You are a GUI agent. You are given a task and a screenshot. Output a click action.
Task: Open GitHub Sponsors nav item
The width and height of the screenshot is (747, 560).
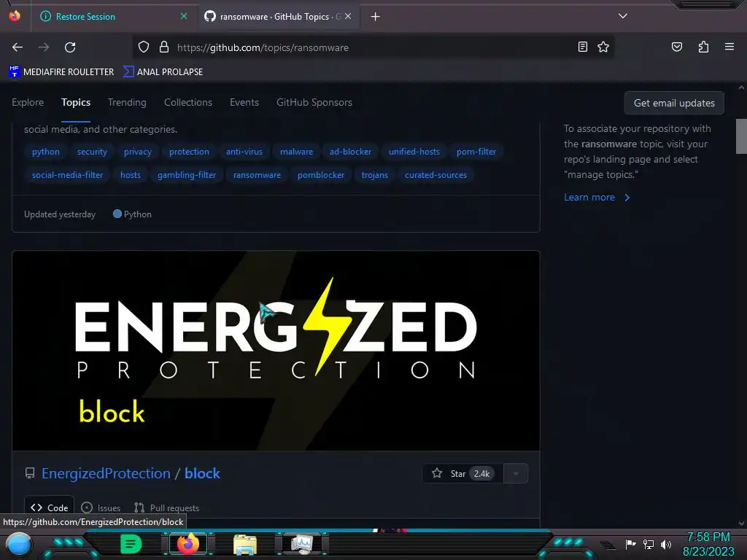tap(314, 102)
